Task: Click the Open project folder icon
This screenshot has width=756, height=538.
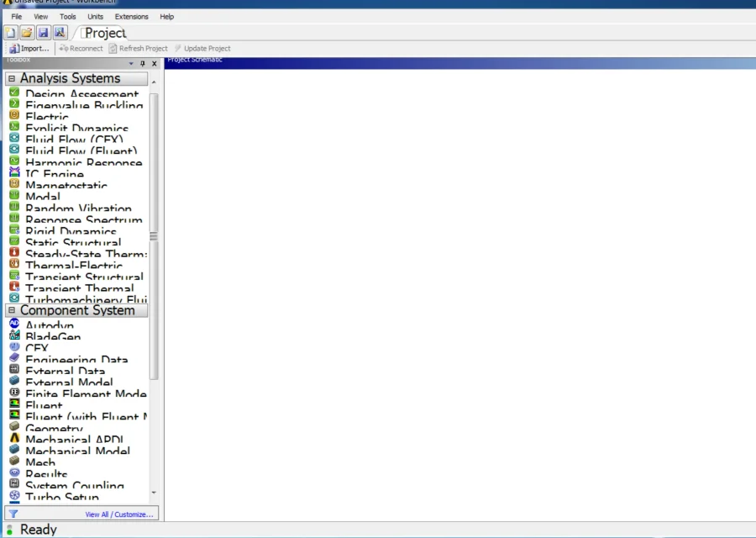Action: tap(27, 33)
